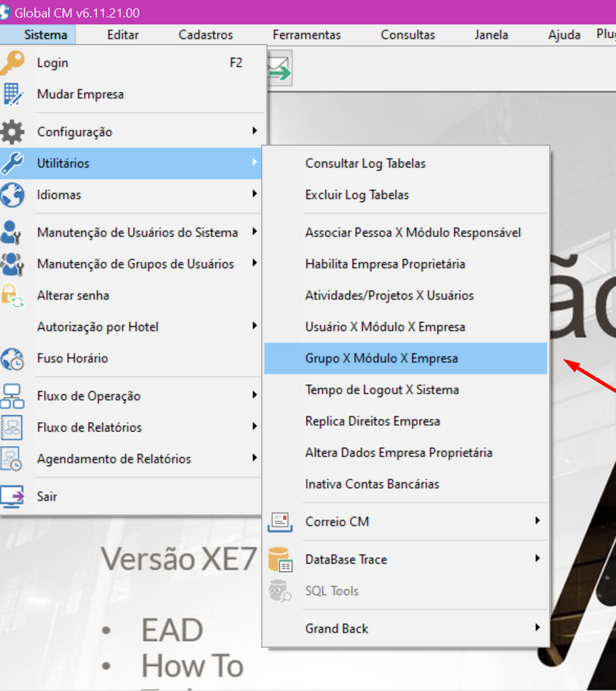This screenshot has height=691, width=616.
Task: Select the Alterar senha entry
Action: click(x=132, y=296)
